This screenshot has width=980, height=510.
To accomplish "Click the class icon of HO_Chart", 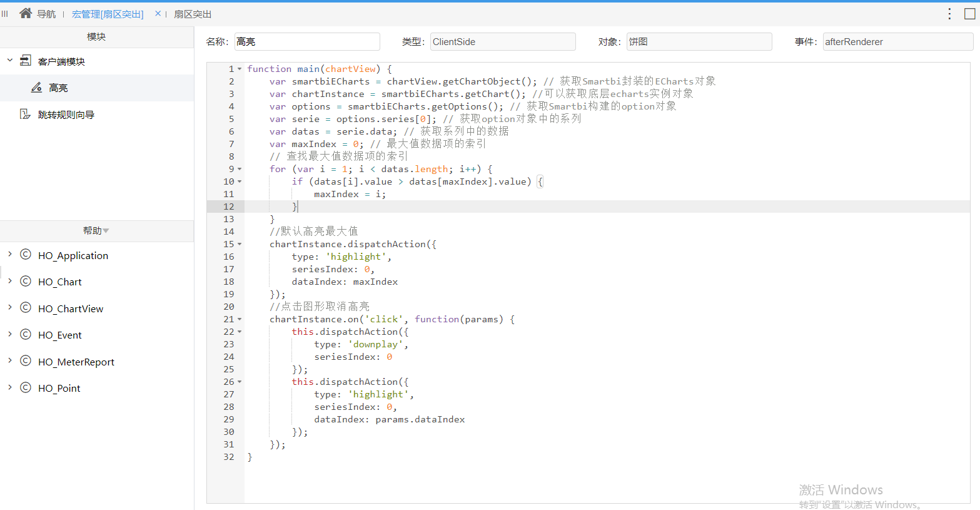I will pos(26,281).
